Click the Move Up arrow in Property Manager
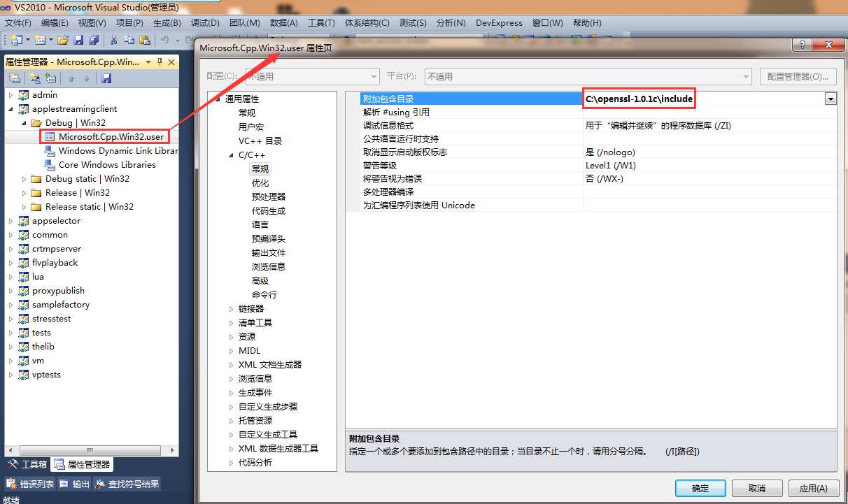The height and width of the screenshot is (504, 848). pyautogui.click(x=71, y=78)
